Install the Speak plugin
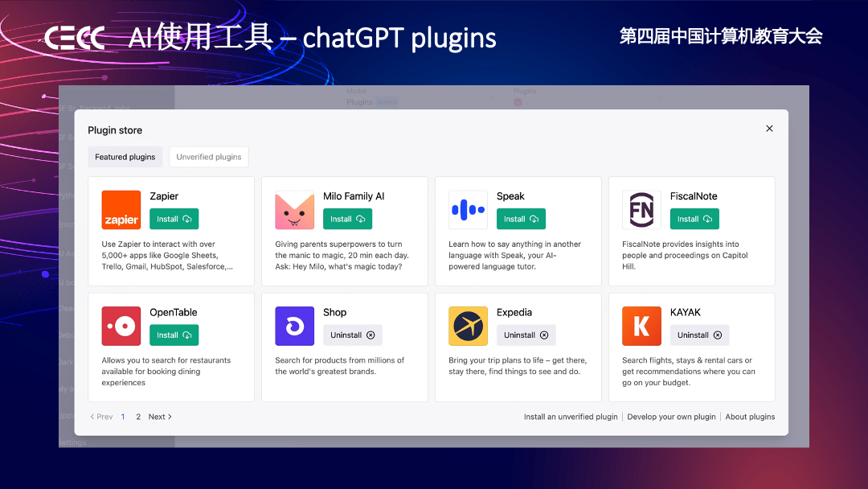 (x=521, y=219)
